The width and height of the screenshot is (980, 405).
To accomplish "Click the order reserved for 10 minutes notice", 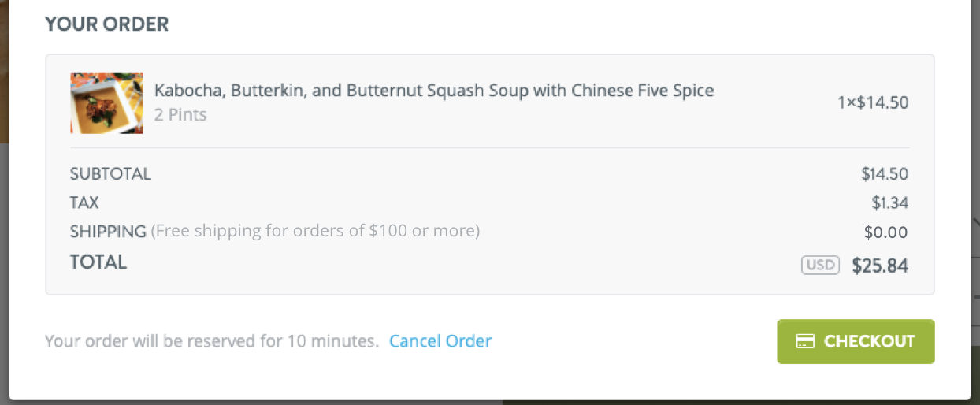I will (x=212, y=341).
